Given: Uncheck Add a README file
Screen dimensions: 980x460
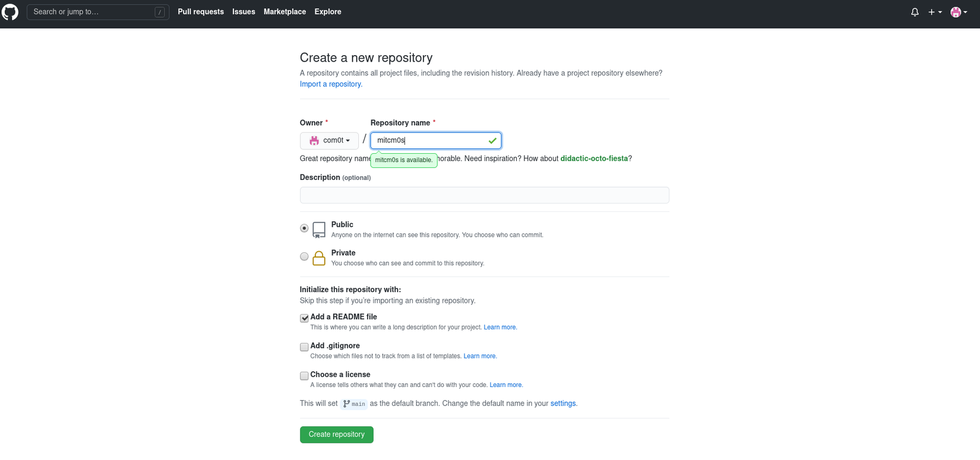Looking at the screenshot, I should pos(304,318).
